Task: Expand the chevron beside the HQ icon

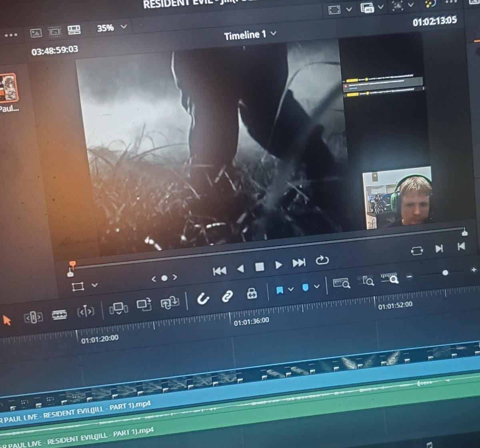Action: (x=381, y=6)
